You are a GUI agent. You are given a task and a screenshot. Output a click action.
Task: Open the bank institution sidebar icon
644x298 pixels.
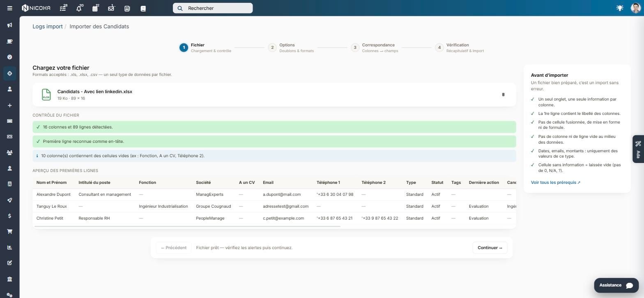point(9,279)
